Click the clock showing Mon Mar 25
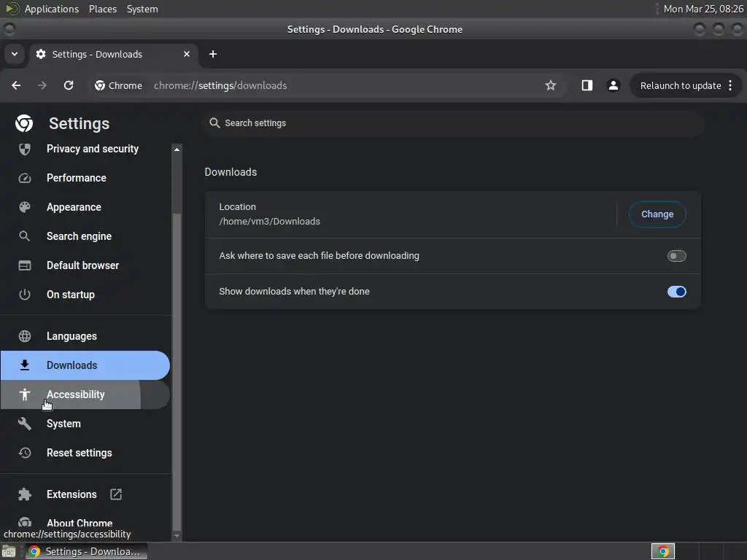 click(703, 9)
